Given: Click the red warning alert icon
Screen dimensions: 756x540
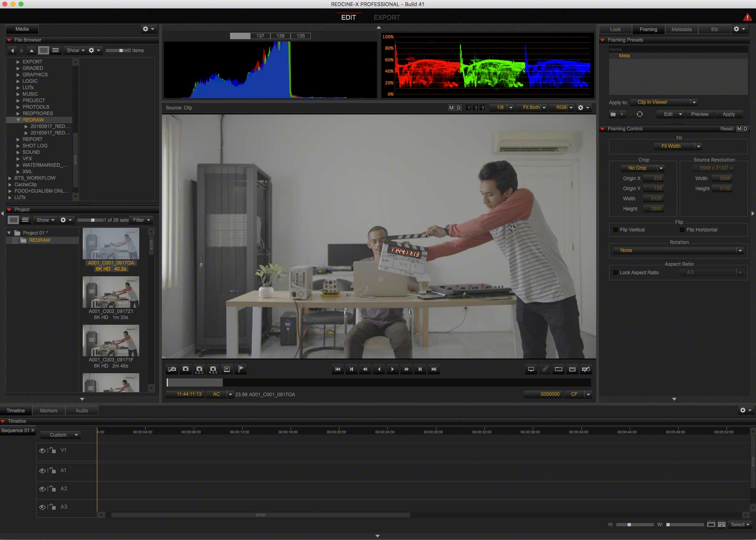Looking at the screenshot, I should click(747, 17).
